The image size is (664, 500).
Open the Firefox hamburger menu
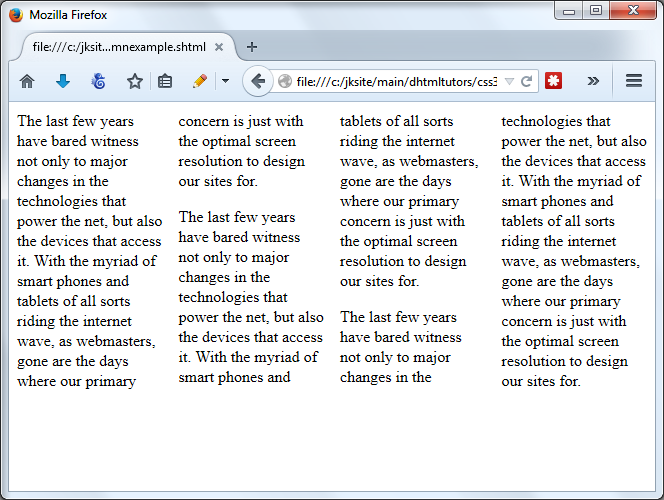[x=633, y=81]
